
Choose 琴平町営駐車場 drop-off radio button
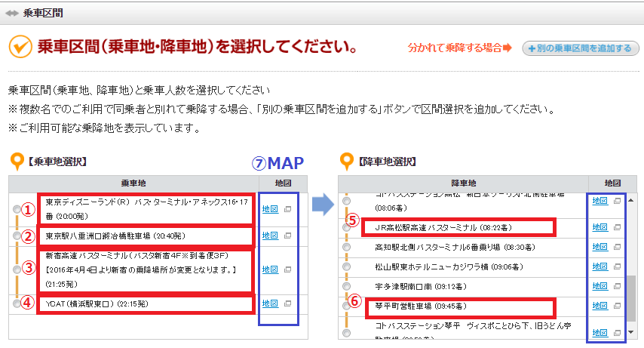pyautogui.click(x=346, y=306)
